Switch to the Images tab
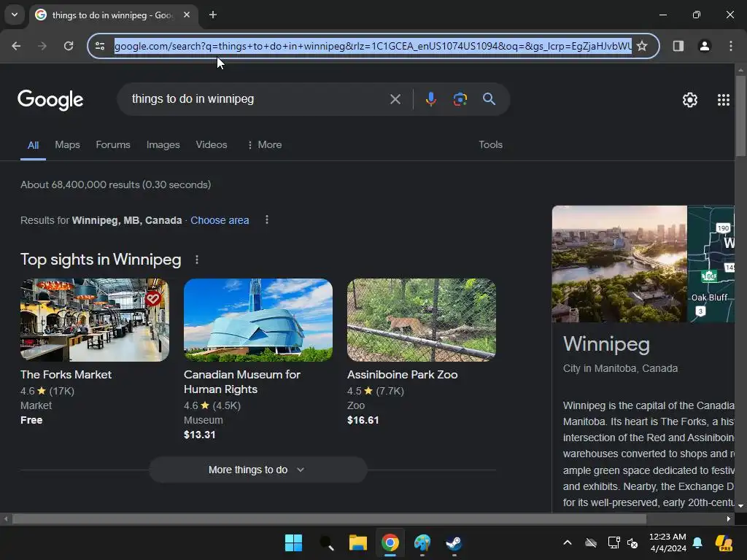This screenshot has height=560, width=747. click(x=163, y=145)
